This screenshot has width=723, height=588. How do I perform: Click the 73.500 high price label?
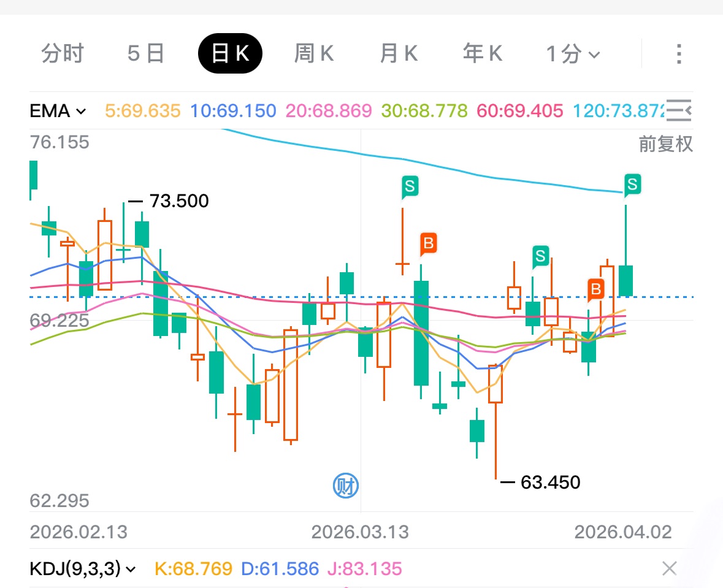click(x=178, y=201)
